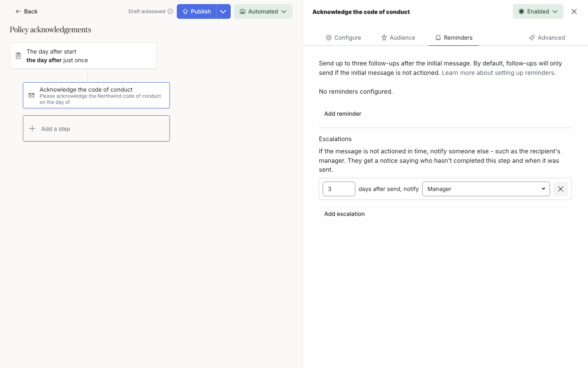This screenshot has height=368, width=588.
Task: Select the Reminders tab
Action: pyautogui.click(x=454, y=38)
